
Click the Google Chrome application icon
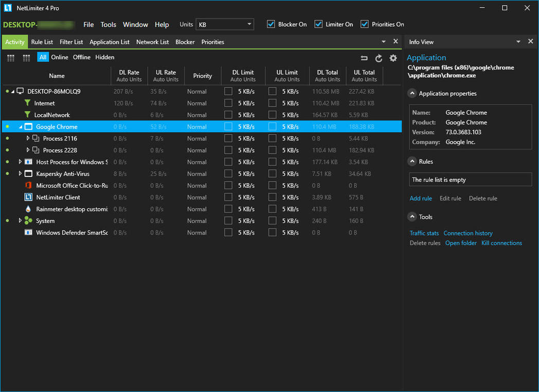tap(28, 127)
